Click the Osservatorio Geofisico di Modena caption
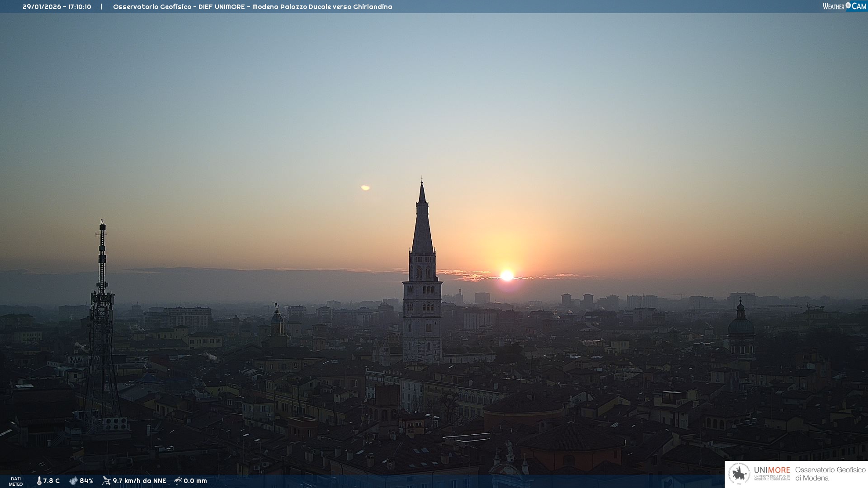The height and width of the screenshot is (488, 868). click(x=830, y=474)
